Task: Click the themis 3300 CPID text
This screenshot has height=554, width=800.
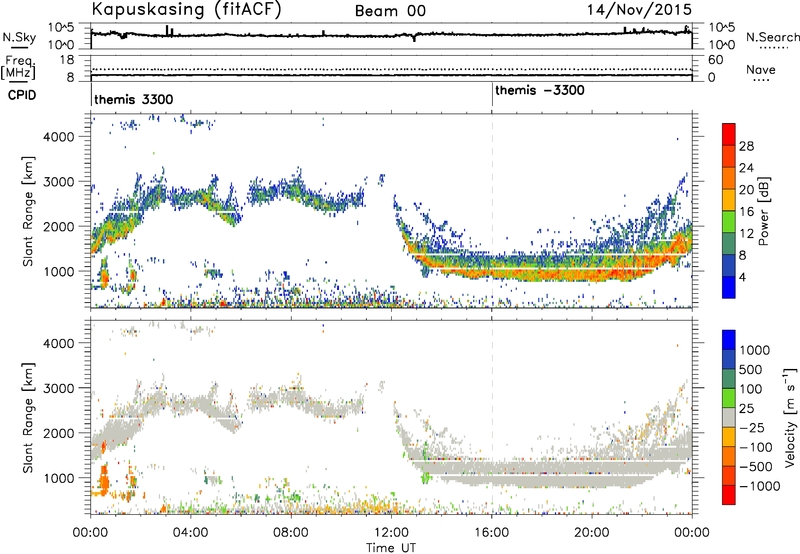Action: [x=134, y=99]
